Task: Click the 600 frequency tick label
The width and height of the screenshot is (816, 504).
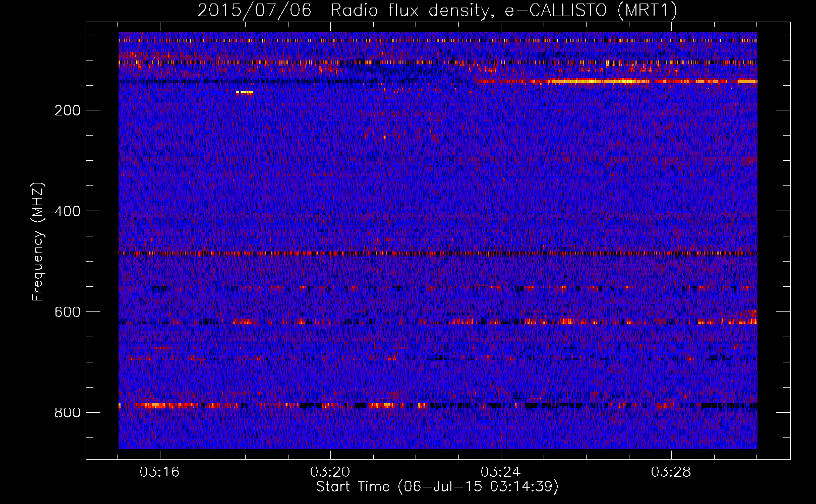Action: (x=68, y=312)
